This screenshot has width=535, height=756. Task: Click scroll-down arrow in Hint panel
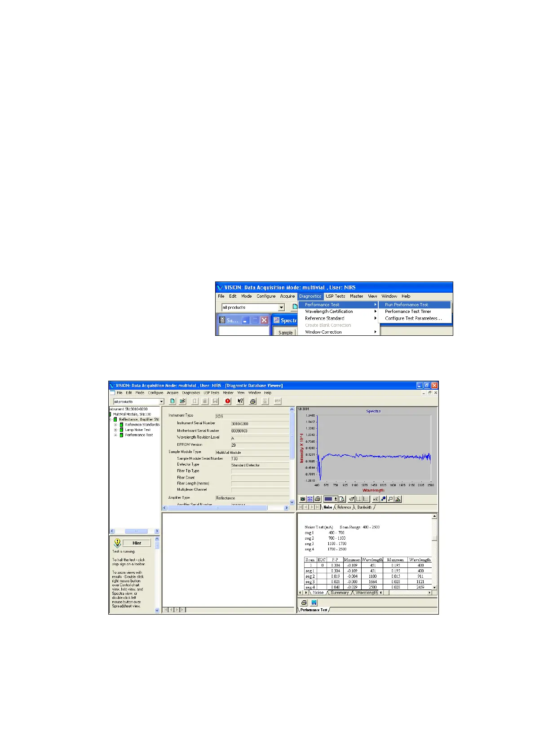[157, 610]
